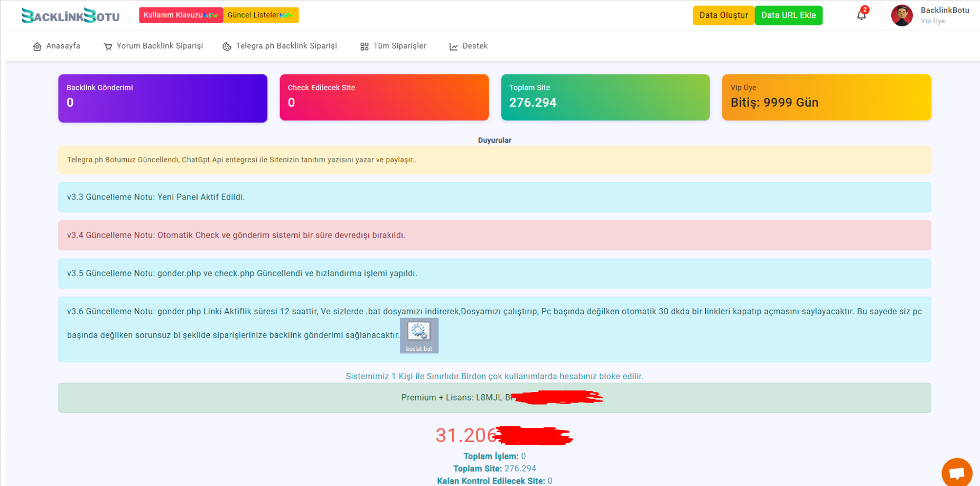Image resolution: width=980 pixels, height=486 pixels.
Task: Click Data Oluştur button
Action: point(724,15)
